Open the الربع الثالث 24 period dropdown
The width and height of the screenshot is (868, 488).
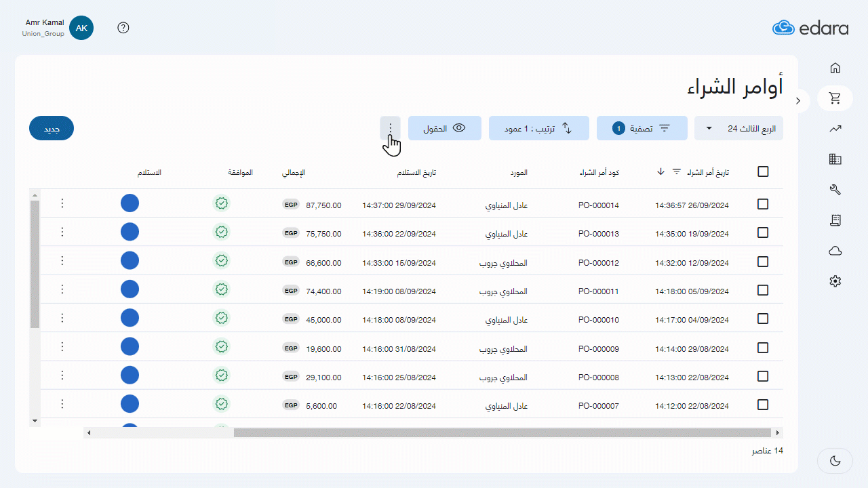[738, 129]
